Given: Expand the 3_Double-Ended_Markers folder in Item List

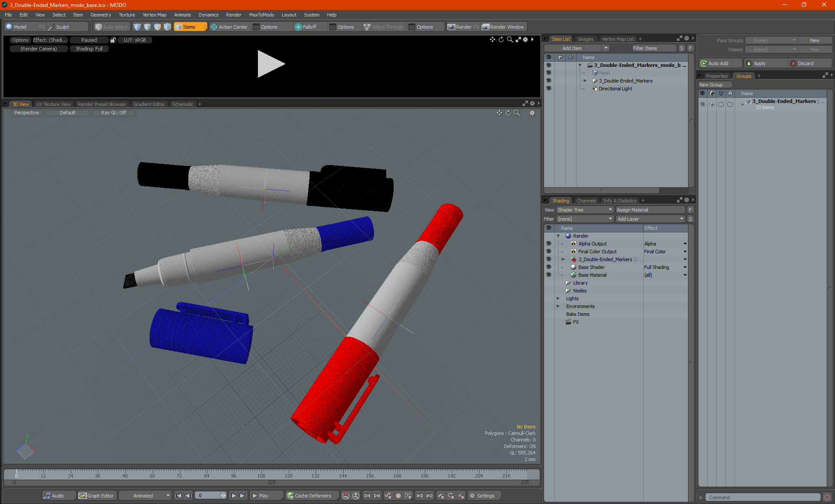Looking at the screenshot, I should click(585, 81).
